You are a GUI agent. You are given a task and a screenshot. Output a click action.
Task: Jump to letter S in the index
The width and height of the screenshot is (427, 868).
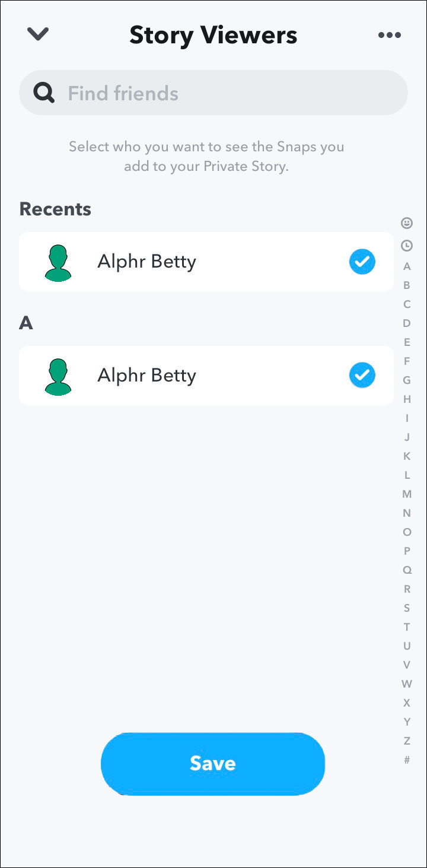coord(407,608)
